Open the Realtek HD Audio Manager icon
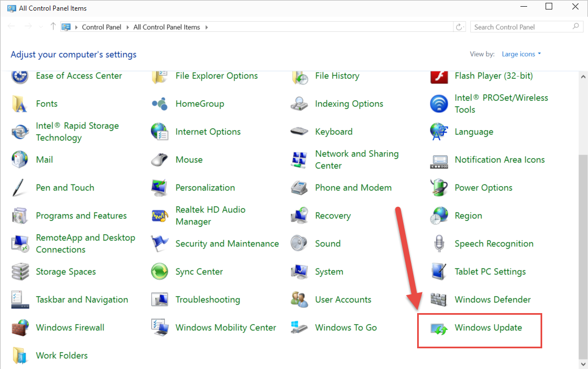 point(160,216)
